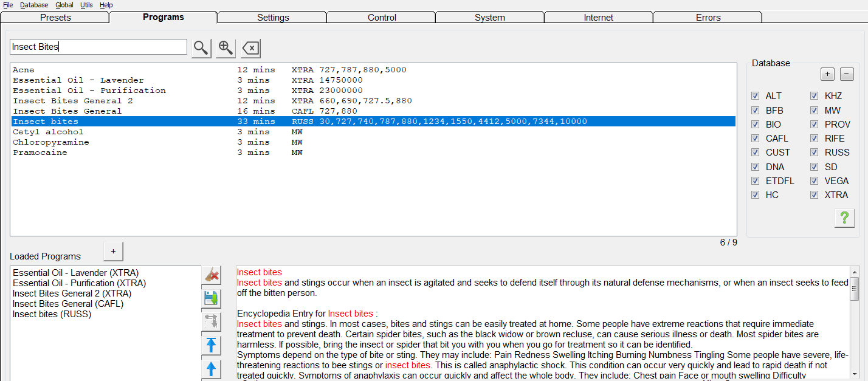Disable the XTRA database checkbox

(x=815, y=195)
